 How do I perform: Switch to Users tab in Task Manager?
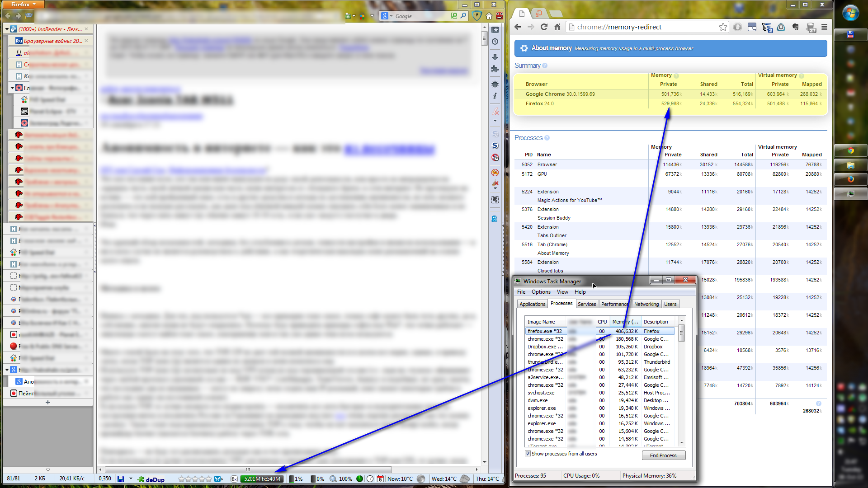tap(670, 304)
